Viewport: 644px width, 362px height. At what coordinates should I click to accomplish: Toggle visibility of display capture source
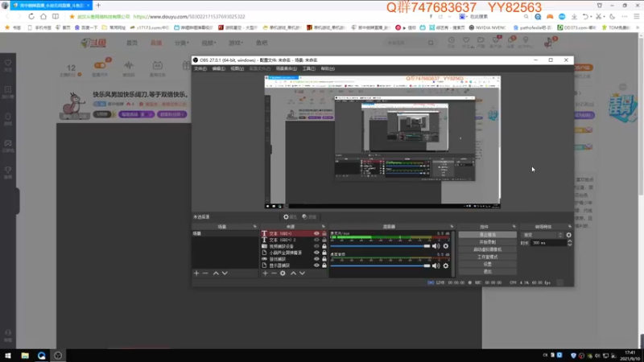tap(316, 265)
